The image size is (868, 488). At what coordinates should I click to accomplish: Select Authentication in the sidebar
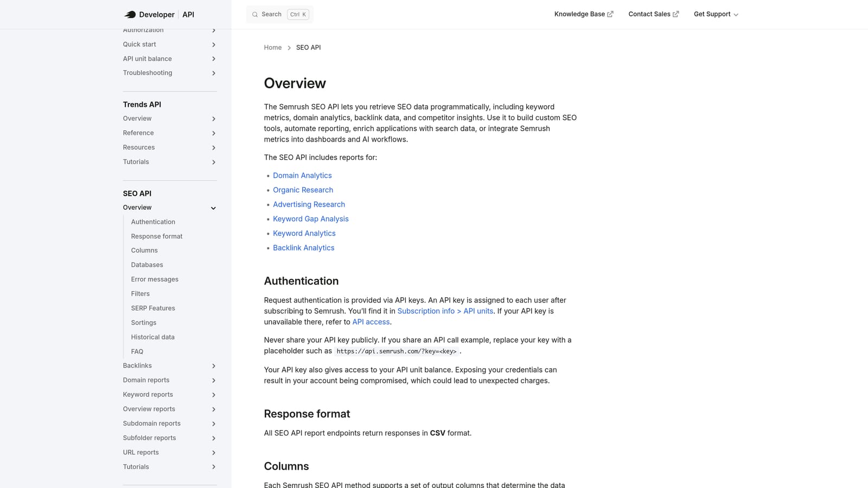153,222
